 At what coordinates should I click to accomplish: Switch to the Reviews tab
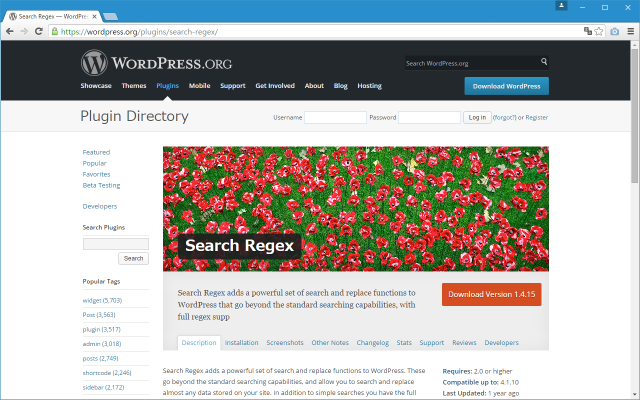(464, 343)
